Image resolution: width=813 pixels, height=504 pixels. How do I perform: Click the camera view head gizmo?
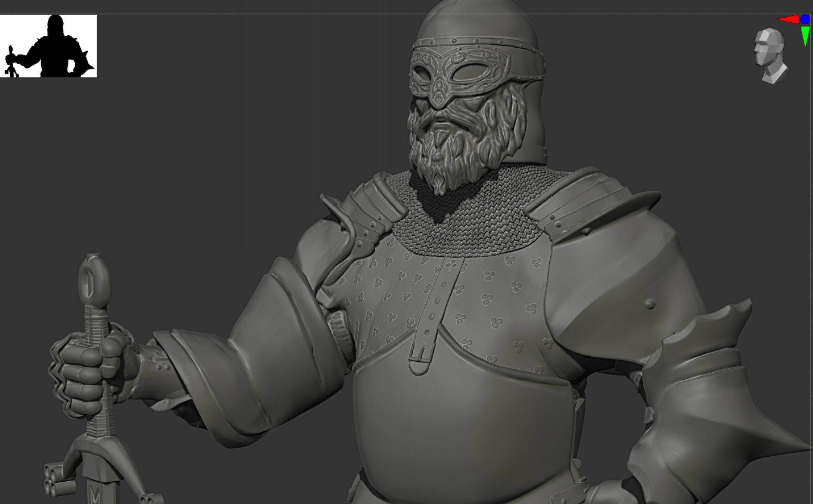click(x=772, y=56)
